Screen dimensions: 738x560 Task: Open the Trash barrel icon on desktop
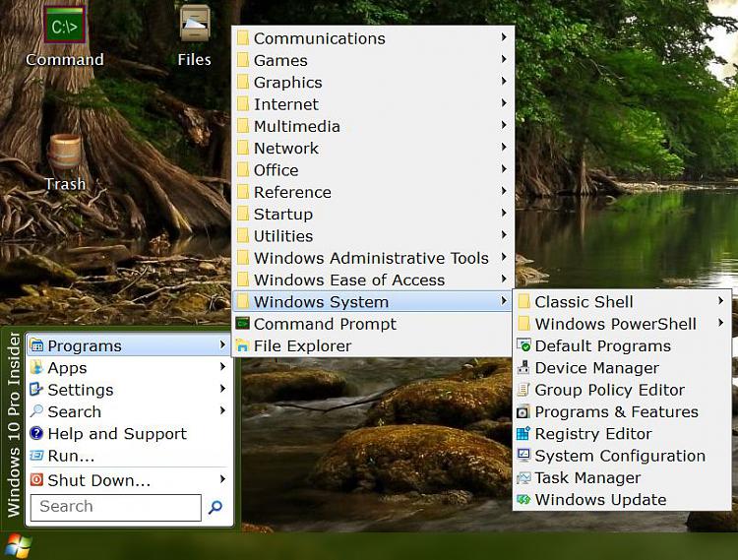pos(65,151)
